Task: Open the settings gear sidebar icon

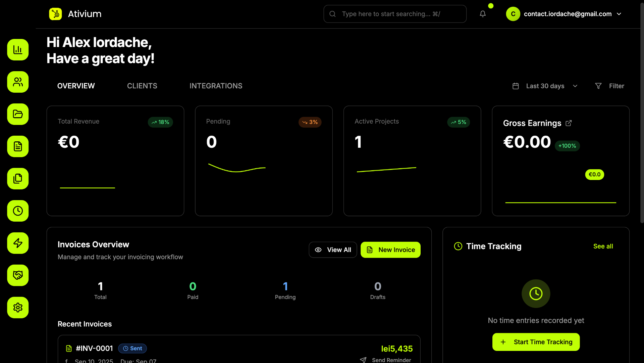Action: pyautogui.click(x=18, y=308)
